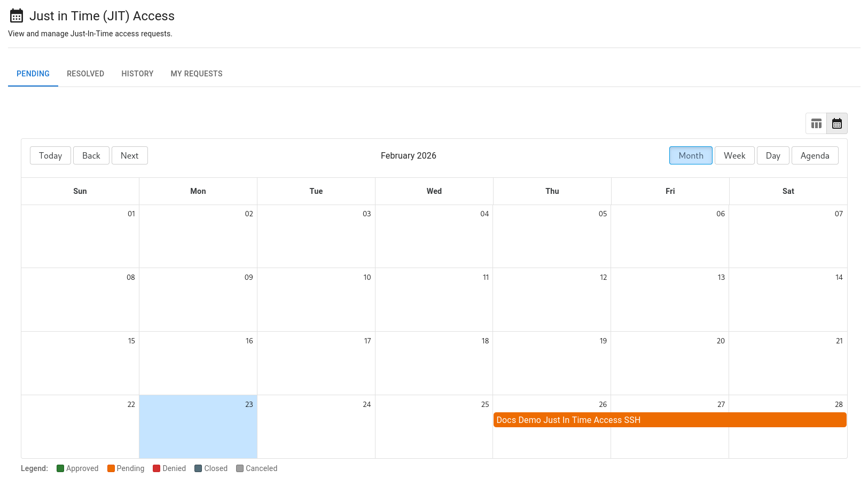The image size is (868, 494).
Task: Select the calendar view icon
Action: point(837,123)
